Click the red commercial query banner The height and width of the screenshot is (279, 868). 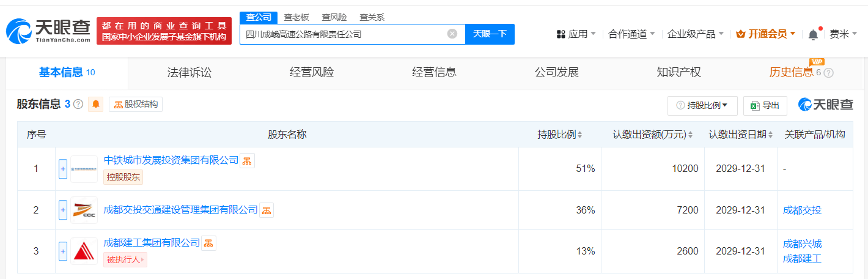pos(164,31)
